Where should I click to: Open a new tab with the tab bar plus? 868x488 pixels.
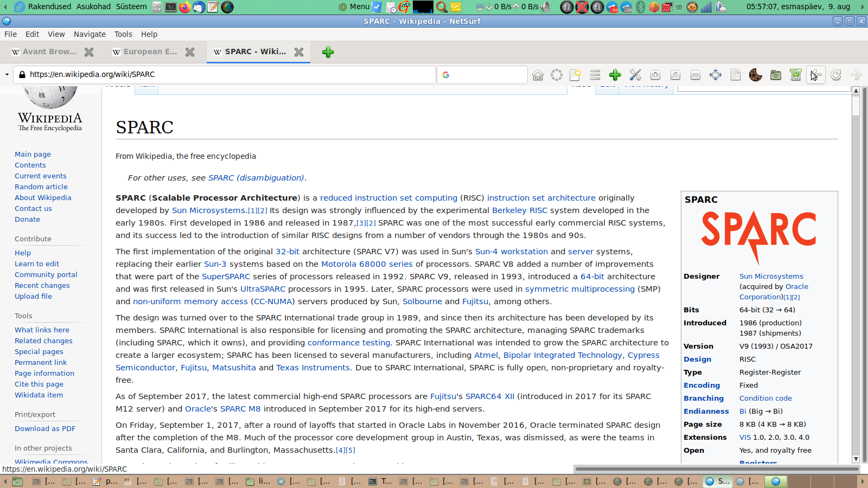(x=328, y=52)
